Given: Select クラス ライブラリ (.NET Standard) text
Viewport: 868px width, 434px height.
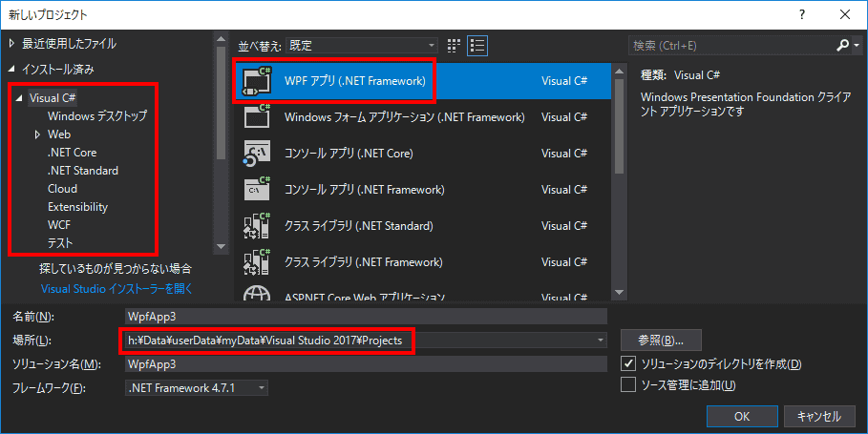Looking at the screenshot, I should pos(359,225).
